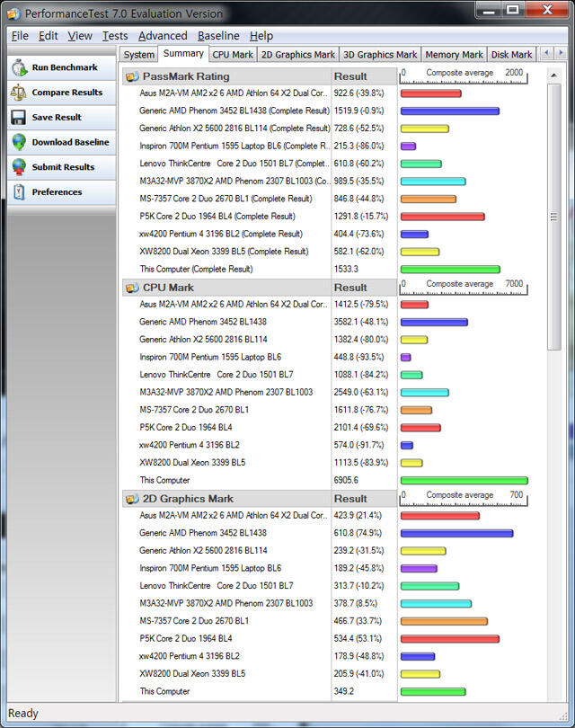Click the status bar resize grip

click(x=562, y=716)
